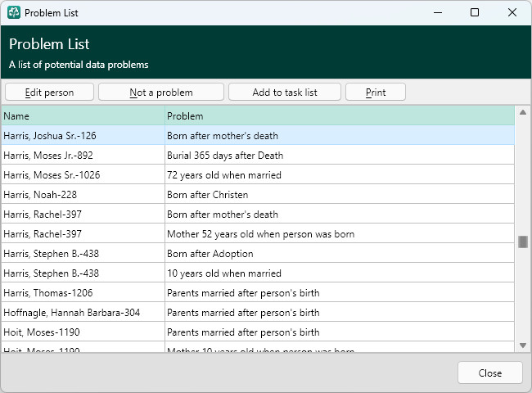Close the window using title bar X

click(x=512, y=12)
